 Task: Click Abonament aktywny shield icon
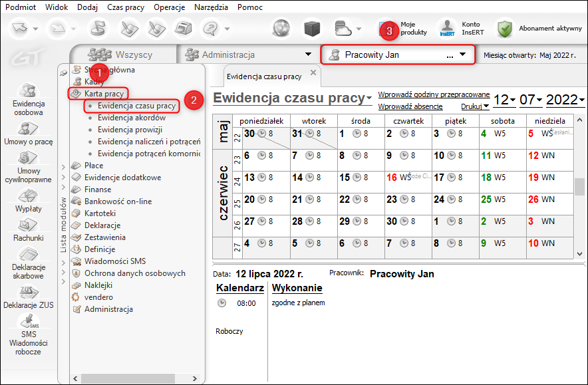point(505,29)
